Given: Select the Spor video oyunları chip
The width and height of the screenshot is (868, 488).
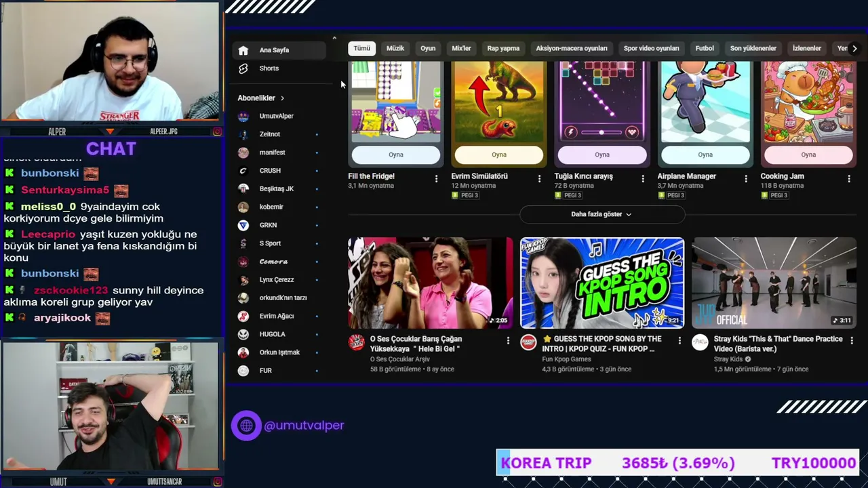Looking at the screenshot, I should click(652, 48).
